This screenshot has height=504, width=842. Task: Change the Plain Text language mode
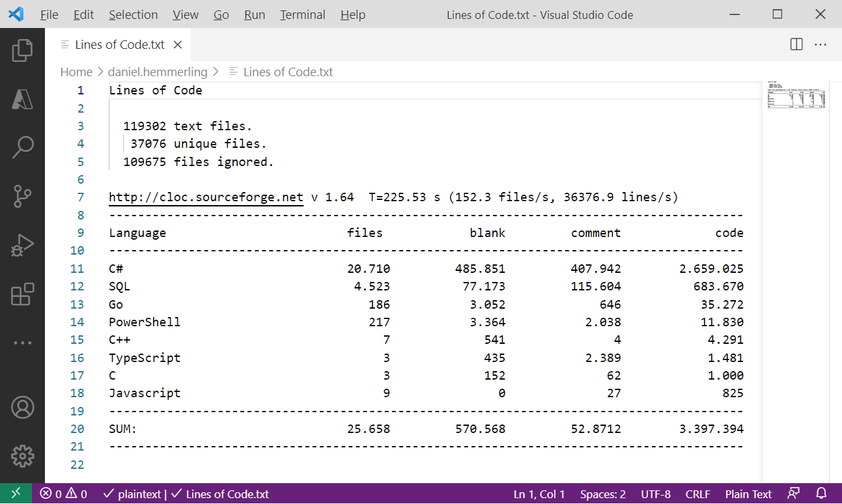click(748, 494)
